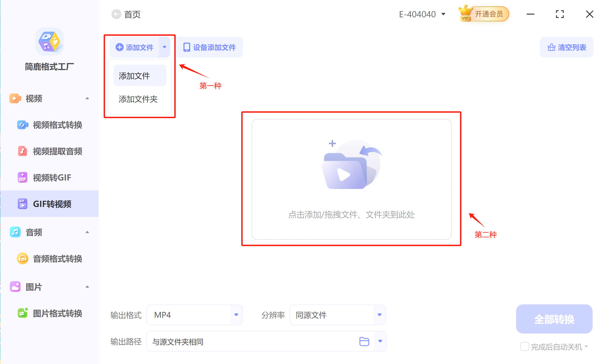Click the 全部转换 button
Viewport: 604px width, 364px height.
(x=554, y=319)
